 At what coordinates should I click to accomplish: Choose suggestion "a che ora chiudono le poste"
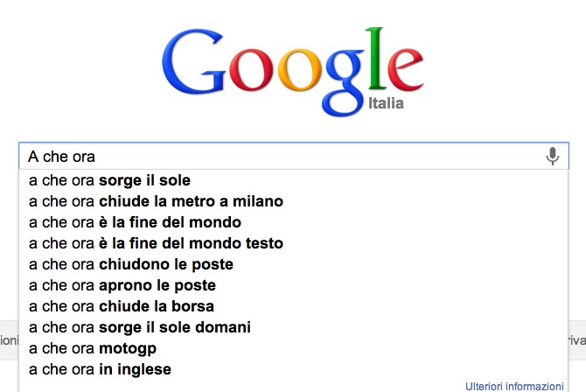131,264
